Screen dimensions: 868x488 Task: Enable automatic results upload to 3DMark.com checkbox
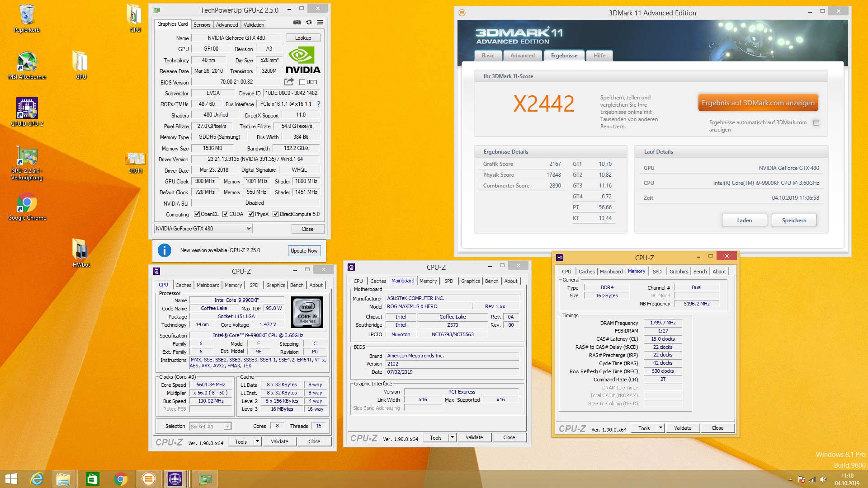(x=816, y=122)
